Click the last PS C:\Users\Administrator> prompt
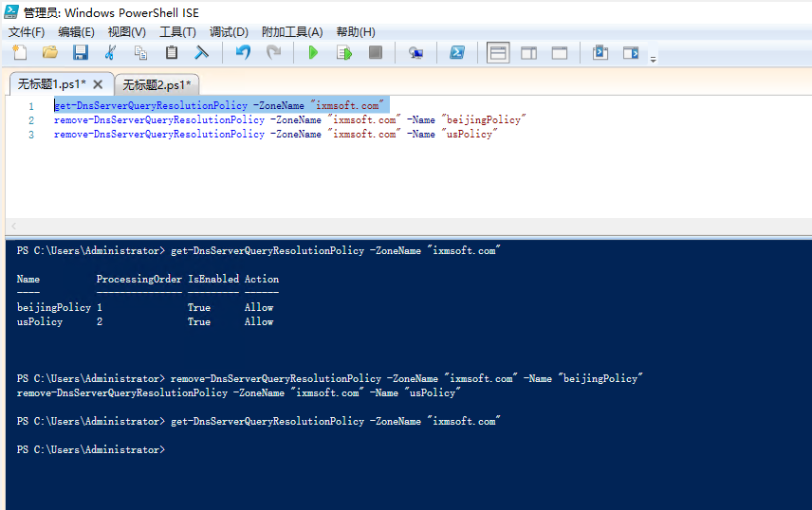 click(x=91, y=450)
